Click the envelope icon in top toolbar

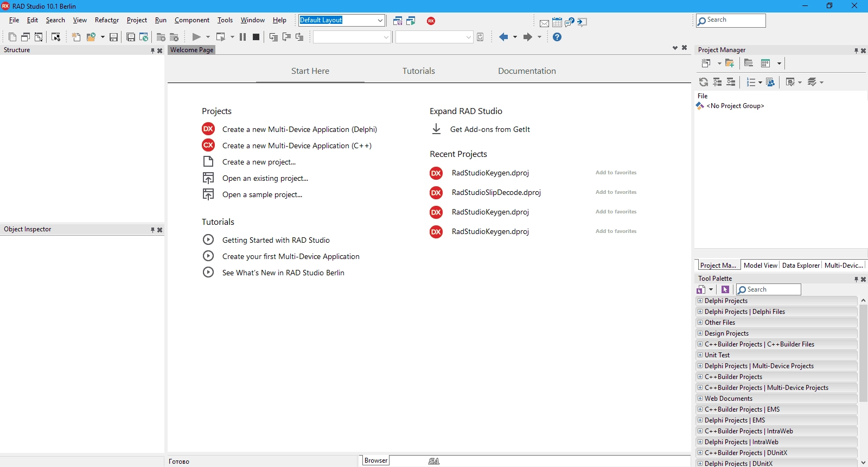544,23
